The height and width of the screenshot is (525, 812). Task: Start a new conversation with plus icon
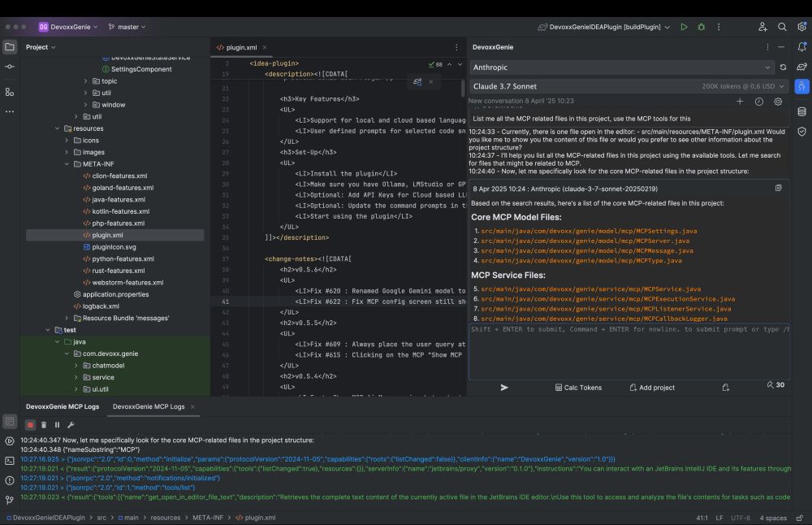point(740,102)
